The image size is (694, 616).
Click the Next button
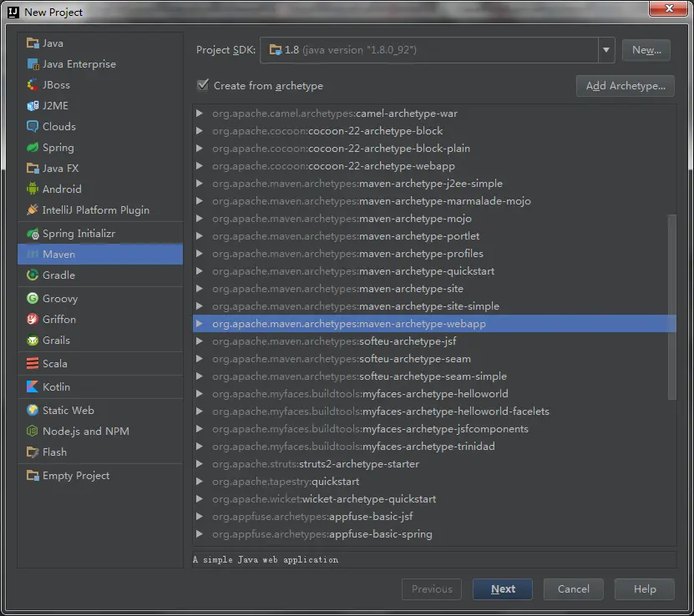pos(503,589)
